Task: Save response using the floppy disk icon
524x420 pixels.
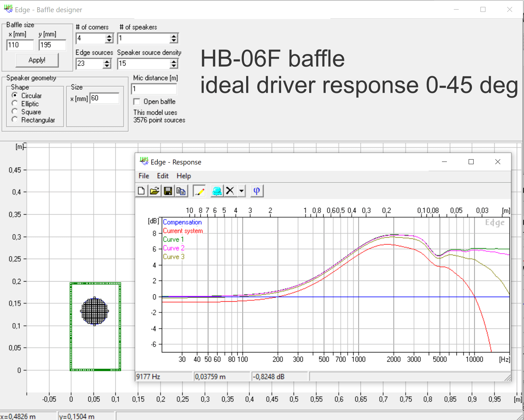Action: point(168,191)
